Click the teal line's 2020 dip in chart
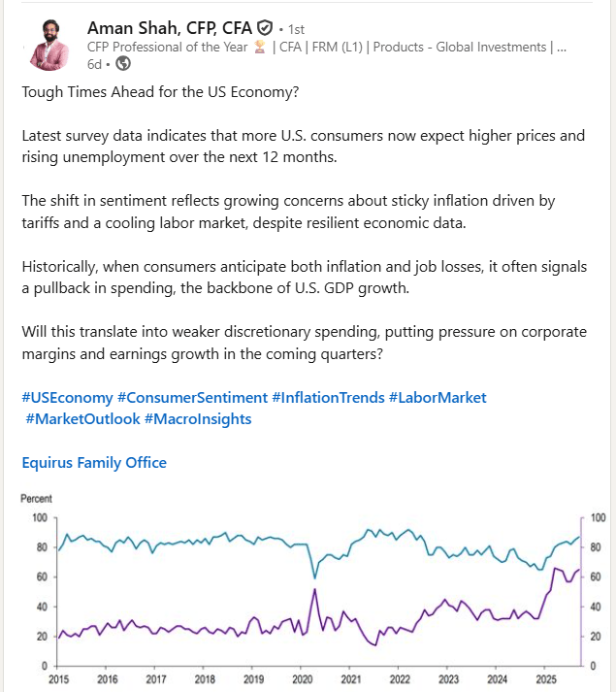 (314, 577)
